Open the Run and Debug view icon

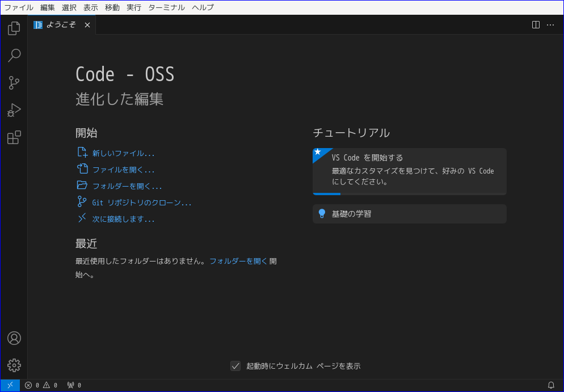tap(14, 110)
